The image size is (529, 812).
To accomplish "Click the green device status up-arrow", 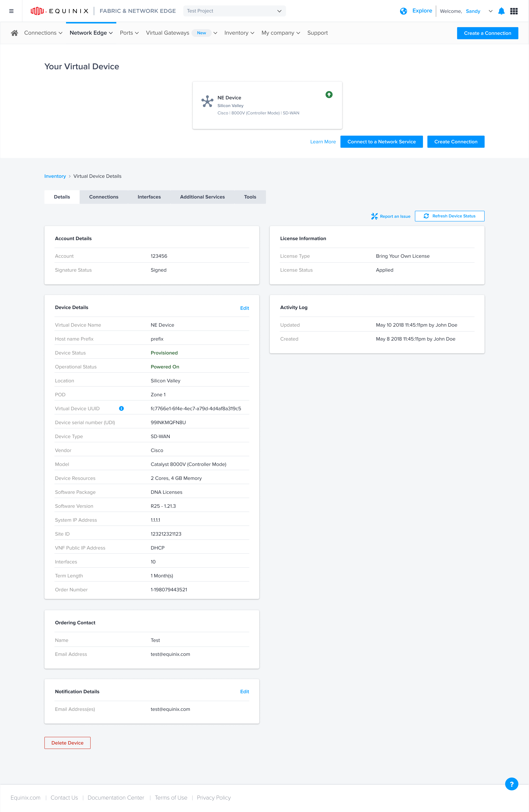I will 329,95.
